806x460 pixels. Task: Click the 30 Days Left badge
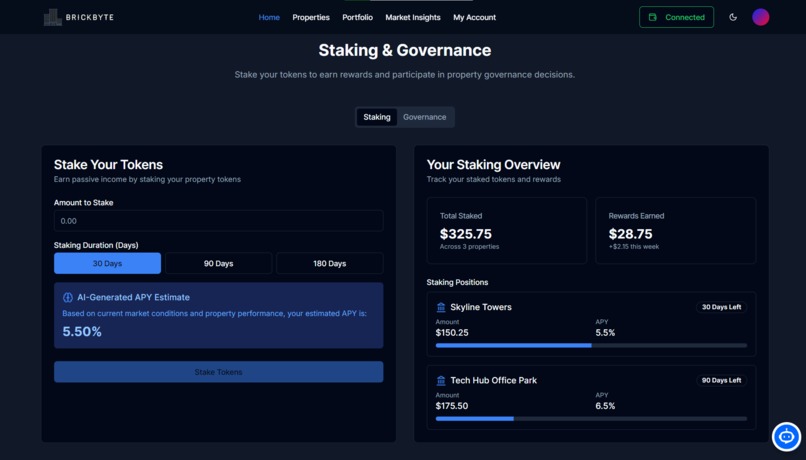point(721,307)
